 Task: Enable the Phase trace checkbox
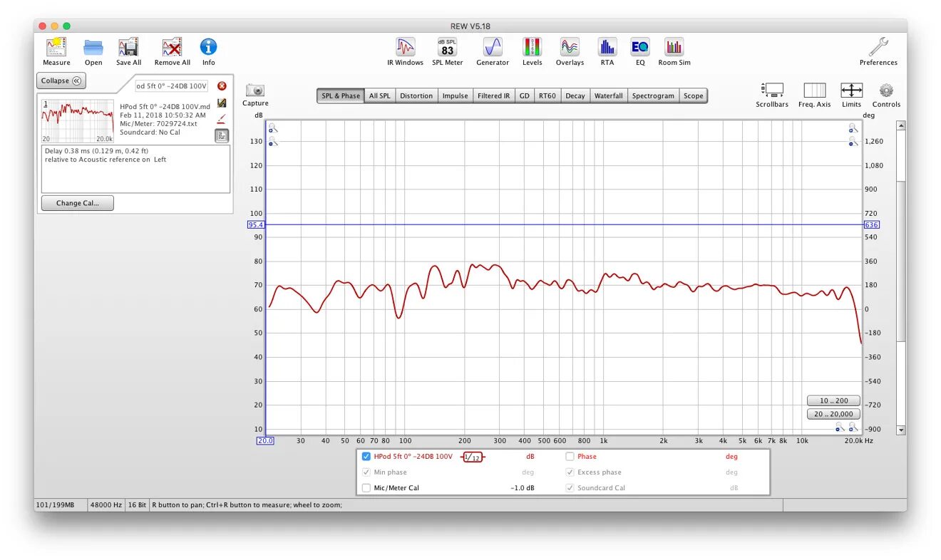[x=570, y=457]
